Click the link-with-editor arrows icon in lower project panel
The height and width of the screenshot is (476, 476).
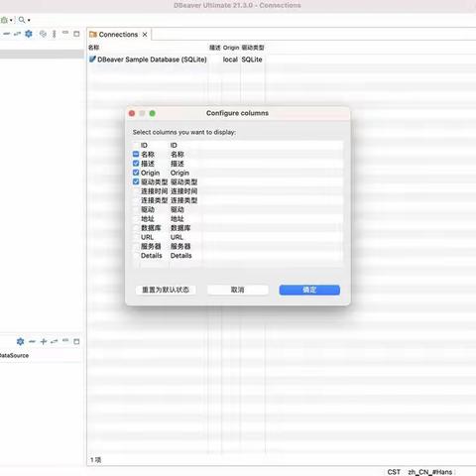coord(55,341)
